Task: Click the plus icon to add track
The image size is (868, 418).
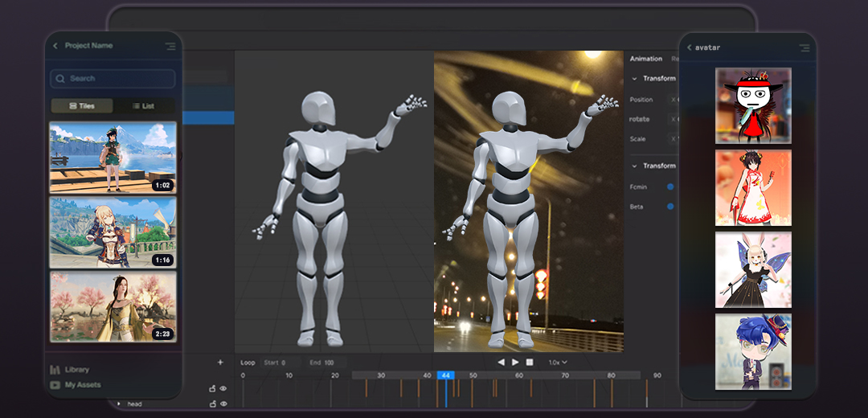Action: point(220,363)
